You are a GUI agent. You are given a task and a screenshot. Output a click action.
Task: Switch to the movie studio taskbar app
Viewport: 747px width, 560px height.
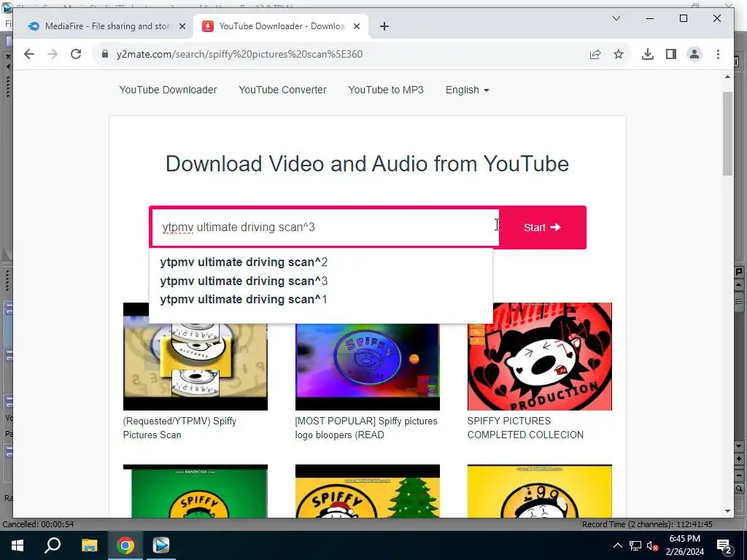tap(161, 545)
